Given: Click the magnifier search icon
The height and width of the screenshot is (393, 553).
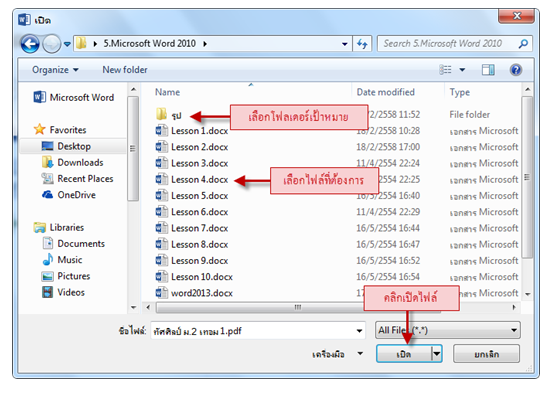Looking at the screenshot, I should click(x=523, y=44).
